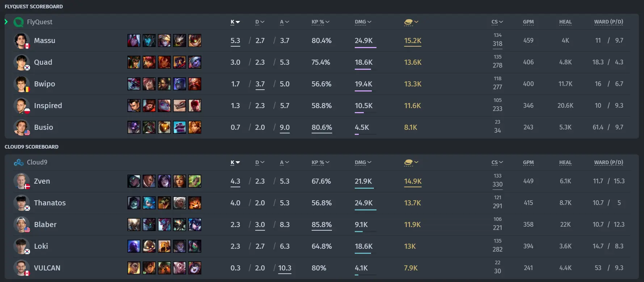The image size is (644, 282).
Task: Click Massu's 24.9K damage bar
Action: click(365, 47)
